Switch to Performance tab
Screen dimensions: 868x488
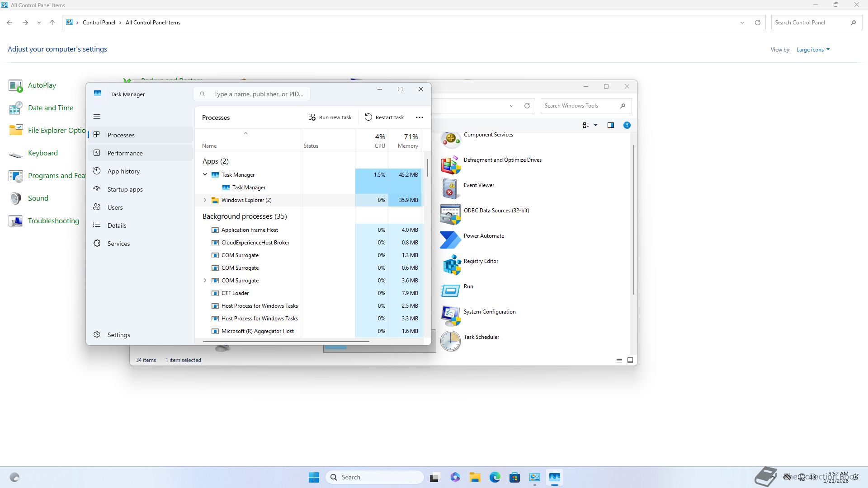125,153
